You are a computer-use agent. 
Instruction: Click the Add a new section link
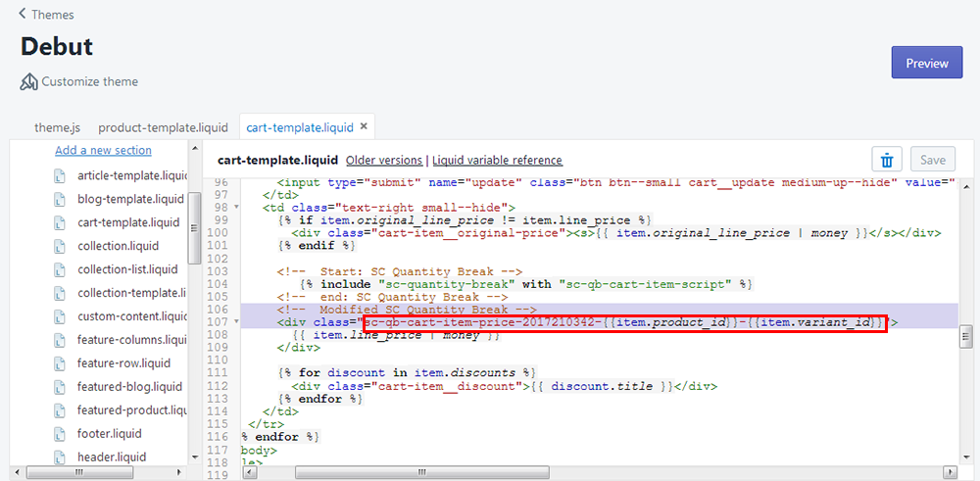tap(103, 150)
